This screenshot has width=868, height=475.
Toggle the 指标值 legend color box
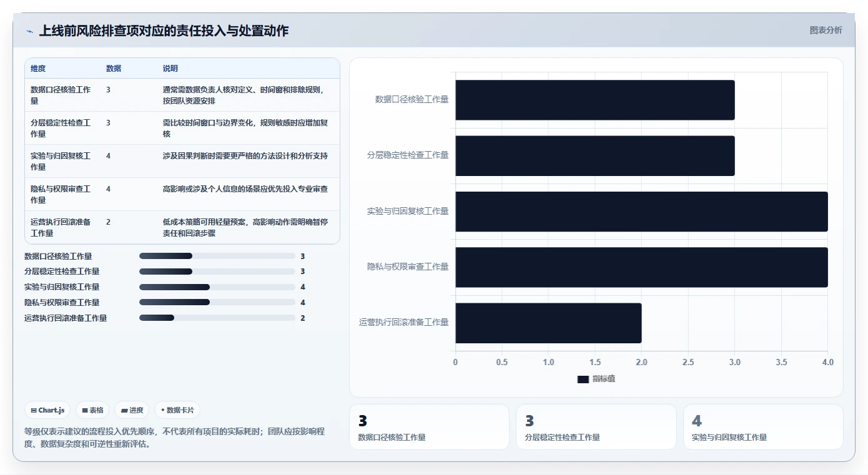(x=583, y=379)
